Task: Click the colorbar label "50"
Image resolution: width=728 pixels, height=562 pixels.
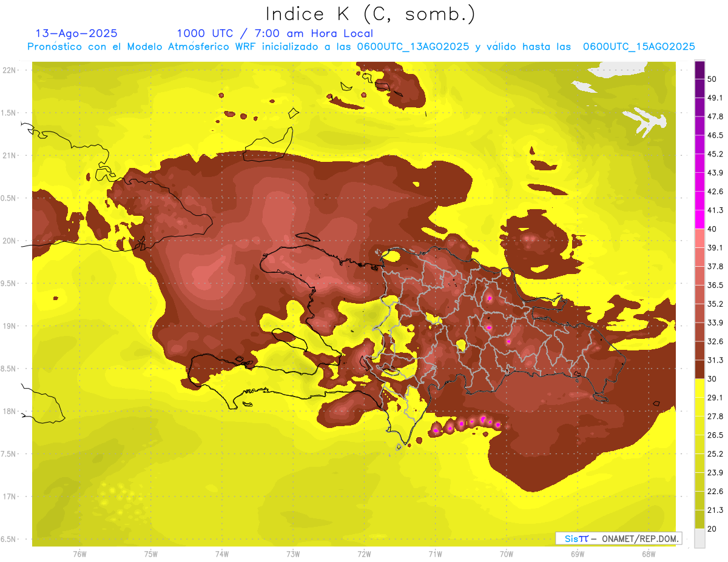Action: (713, 79)
